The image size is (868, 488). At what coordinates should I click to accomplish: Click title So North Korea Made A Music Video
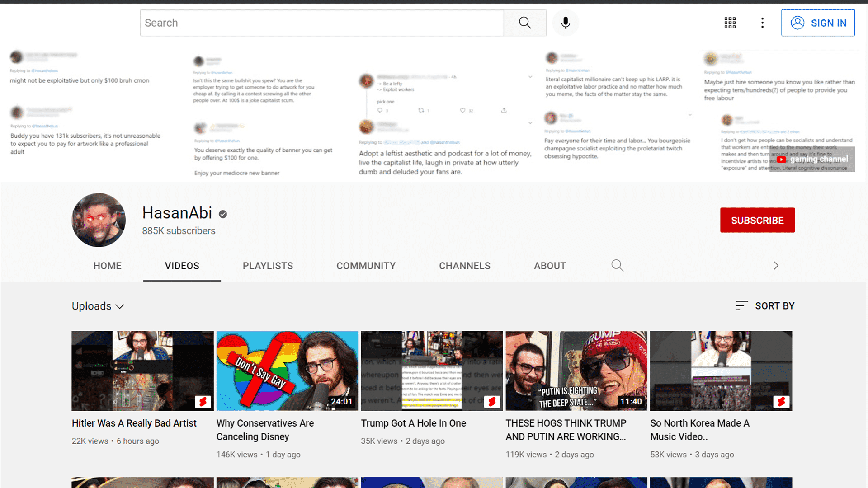click(x=700, y=430)
